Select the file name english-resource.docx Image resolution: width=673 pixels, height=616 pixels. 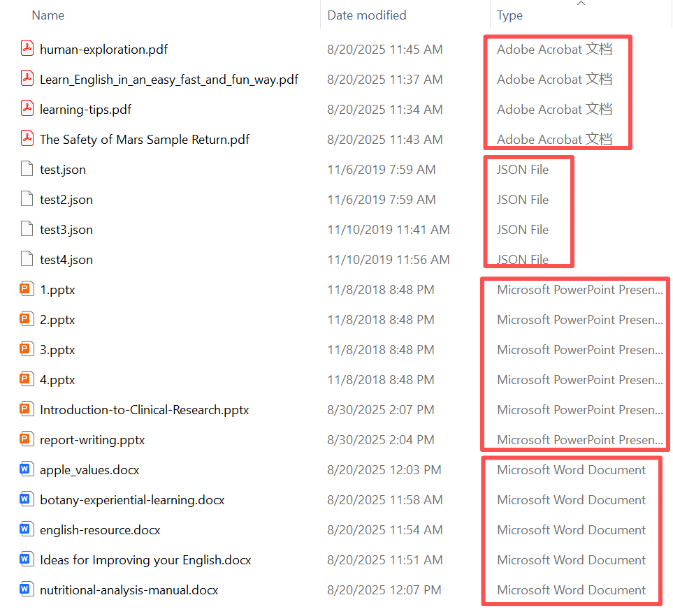pyautogui.click(x=100, y=530)
